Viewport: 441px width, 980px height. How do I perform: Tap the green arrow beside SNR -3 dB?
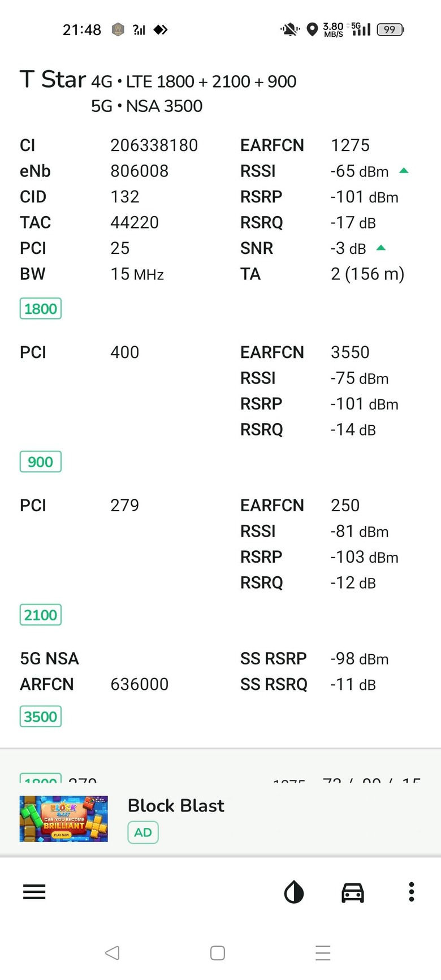pyautogui.click(x=381, y=248)
